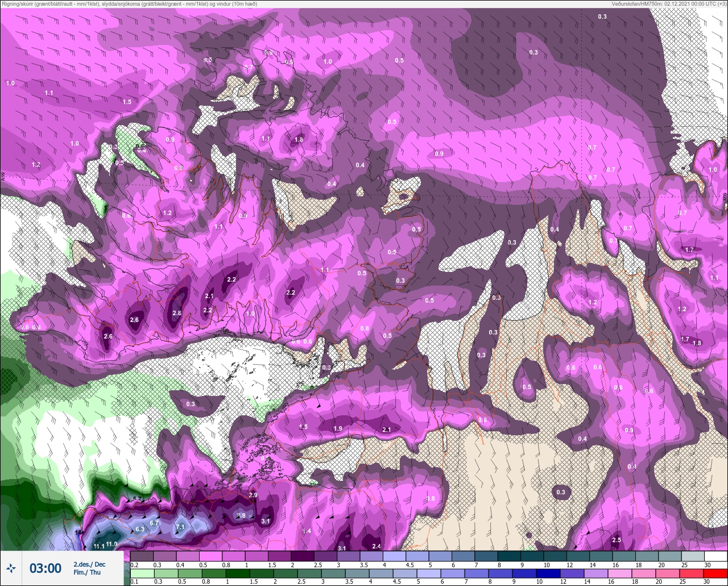This screenshot has height=586, width=728.
Task: Click the '25' tick label in the lower legend row
Action: (682, 581)
